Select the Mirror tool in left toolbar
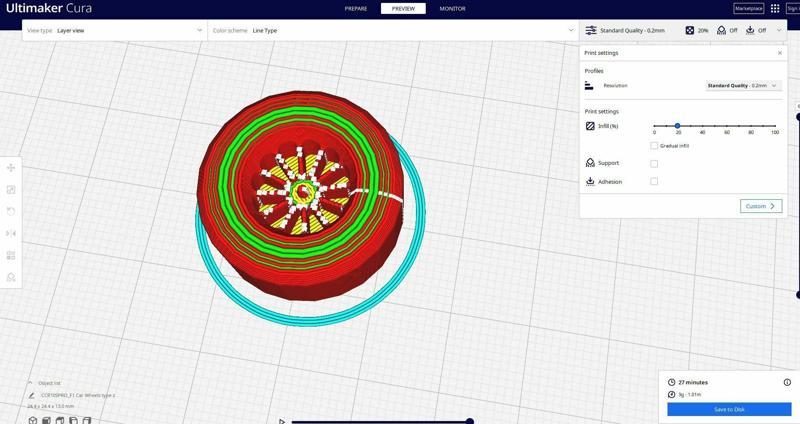The height and width of the screenshot is (424, 800). point(11,233)
